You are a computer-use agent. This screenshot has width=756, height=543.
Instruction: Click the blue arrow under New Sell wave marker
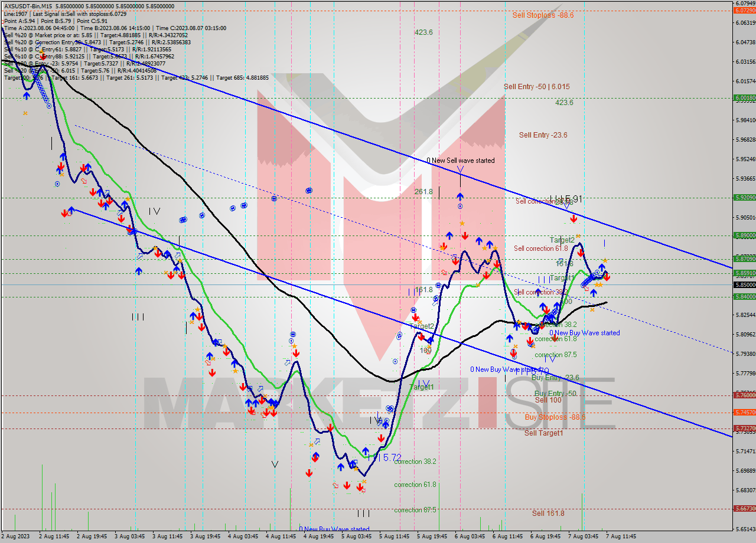pos(460,197)
